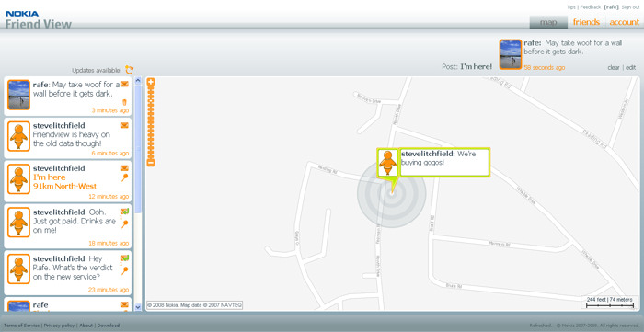Click location radar circle on the map

(391, 194)
